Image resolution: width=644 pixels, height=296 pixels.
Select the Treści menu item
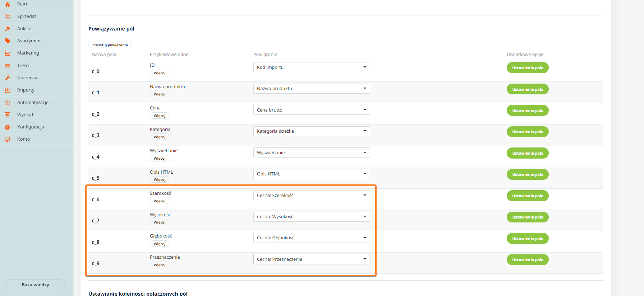23,66
